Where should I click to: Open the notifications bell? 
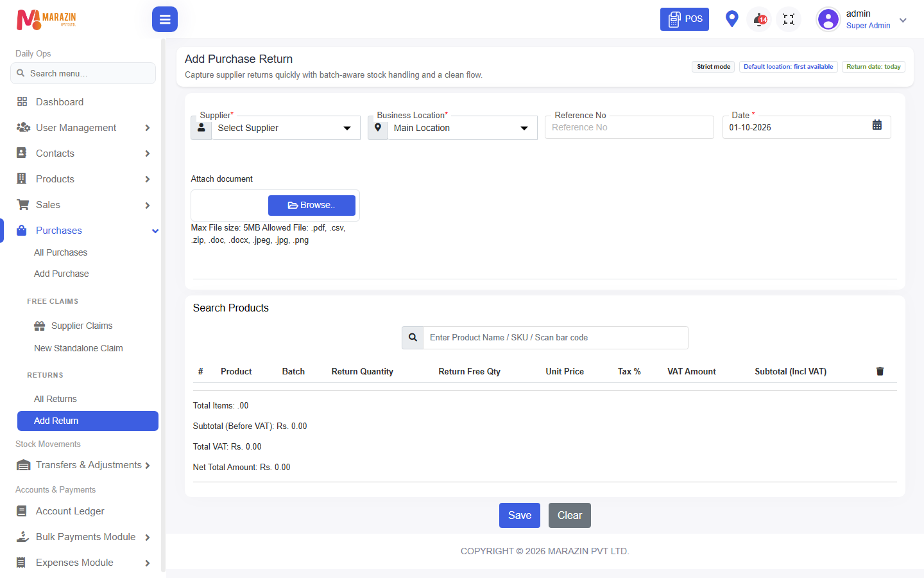pyautogui.click(x=760, y=19)
